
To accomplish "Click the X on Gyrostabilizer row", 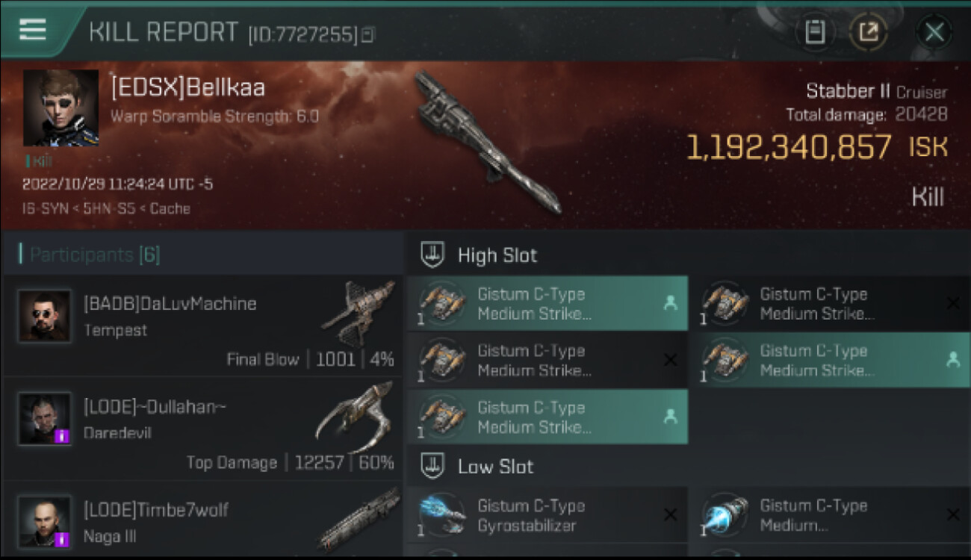I will click(x=670, y=514).
